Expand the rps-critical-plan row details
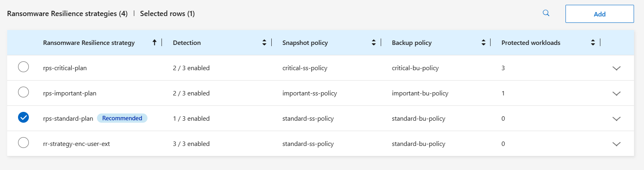The width and height of the screenshot is (644, 170). click(x=616, y=68)
